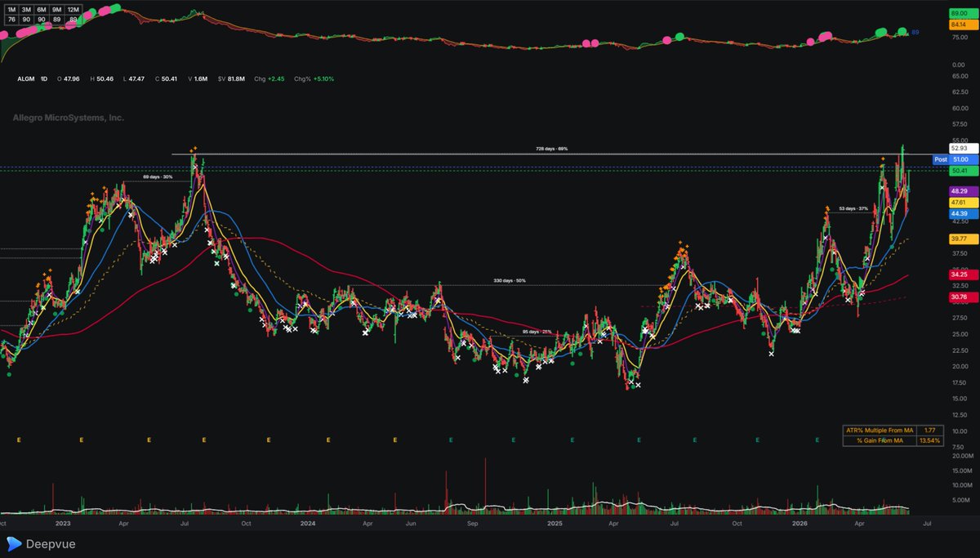This screenshot has height=558, width=980.
Task: Select the 9M rating period cell
Action: [56, 8]
